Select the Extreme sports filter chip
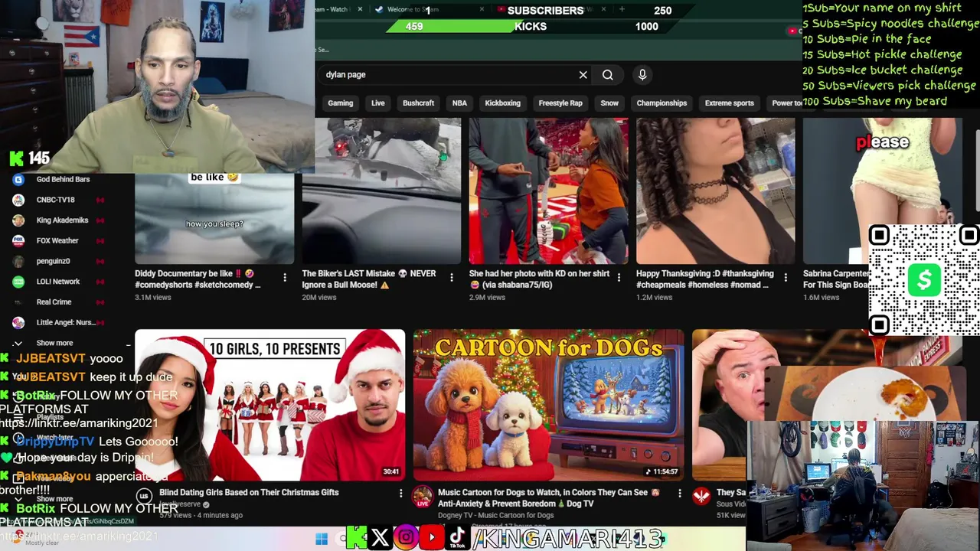 point(729,103)
